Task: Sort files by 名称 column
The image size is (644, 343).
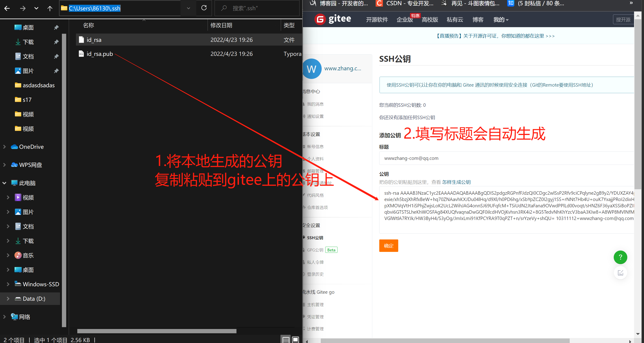Action: (88, 25)
